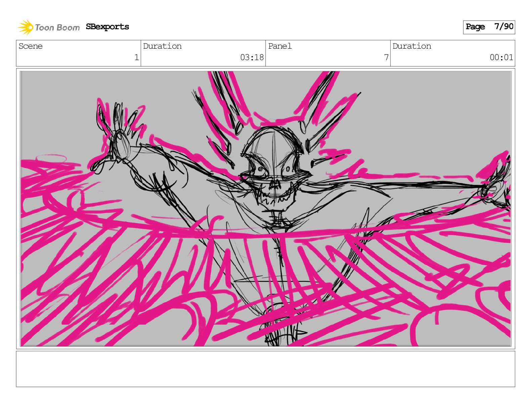The width and height of the screenshot is (532, 411).
Task: Select the SBexports project title
Action: [107, 27]
